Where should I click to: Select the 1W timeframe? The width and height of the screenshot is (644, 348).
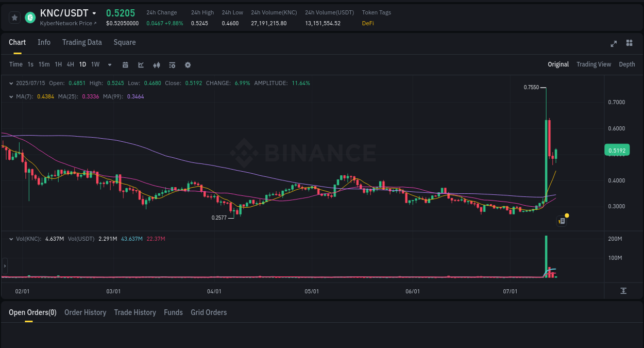click(x=95, y=64)
